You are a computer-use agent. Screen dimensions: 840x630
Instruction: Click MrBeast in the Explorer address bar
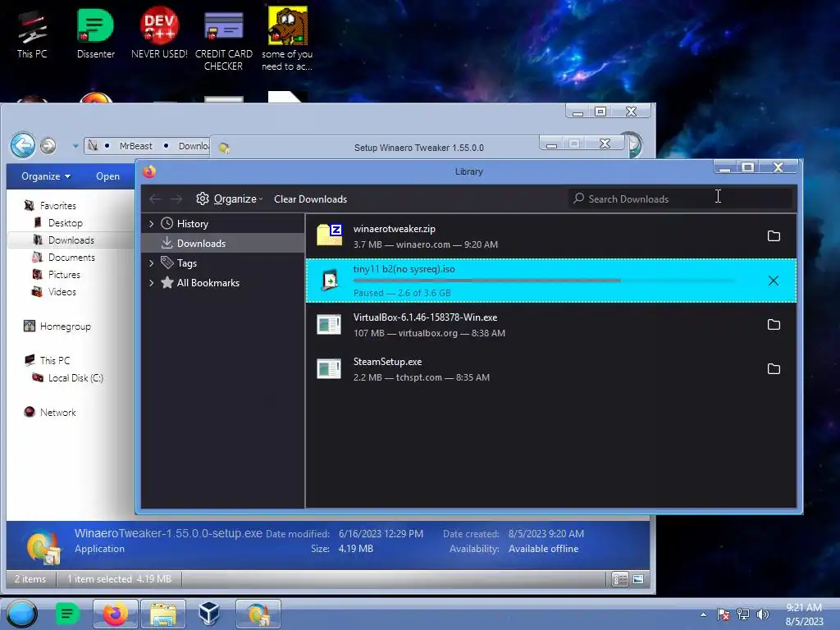[135, 146]
